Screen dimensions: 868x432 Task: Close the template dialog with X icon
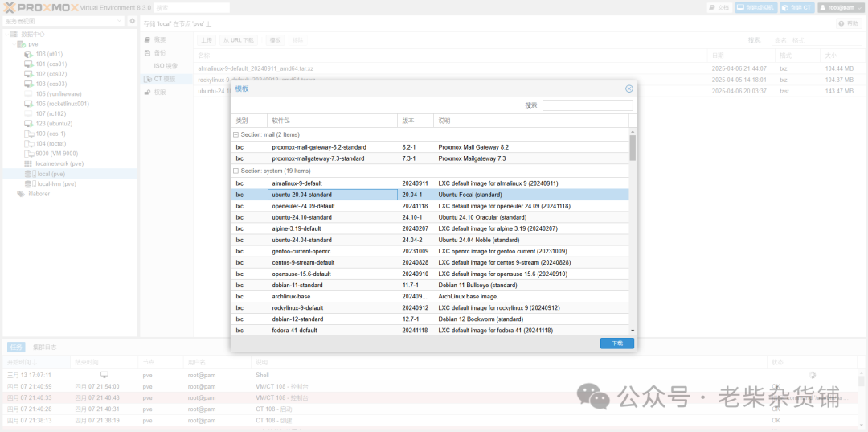[628, 88]
